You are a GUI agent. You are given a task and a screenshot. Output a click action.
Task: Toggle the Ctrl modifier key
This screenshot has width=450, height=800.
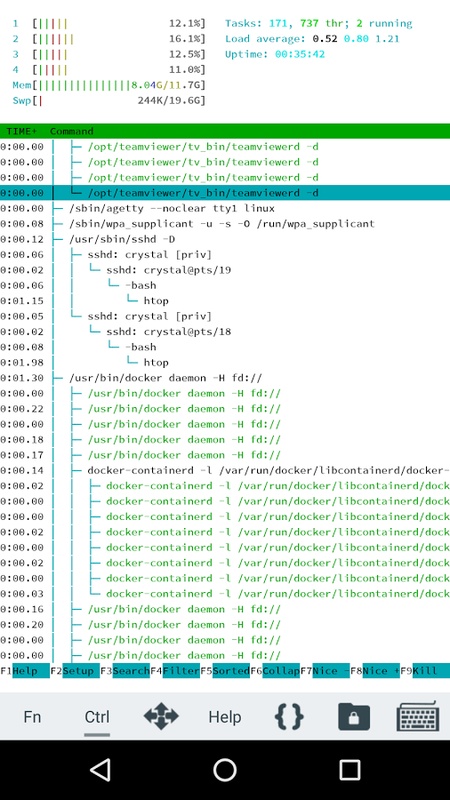(x=97, y=717)
